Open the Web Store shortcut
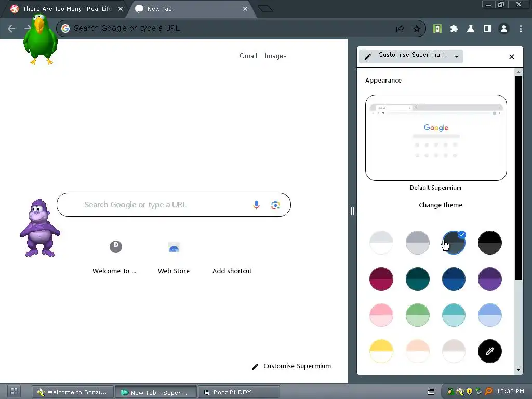The height and width of the screenshot is (399, 532). [x=174, y=257]
